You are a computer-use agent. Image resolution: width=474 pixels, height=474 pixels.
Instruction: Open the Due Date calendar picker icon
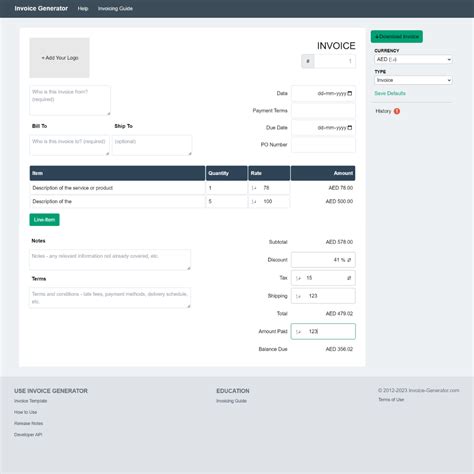(350, 128)
